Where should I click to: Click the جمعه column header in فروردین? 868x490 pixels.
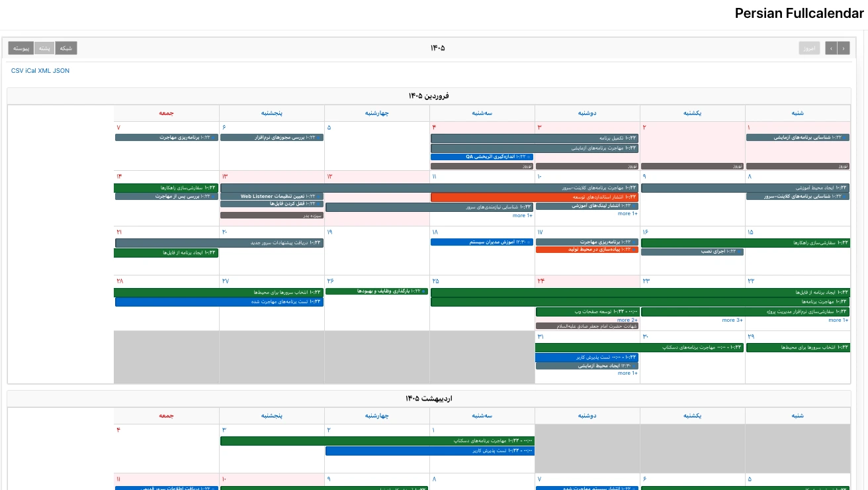tap(166, 113)
